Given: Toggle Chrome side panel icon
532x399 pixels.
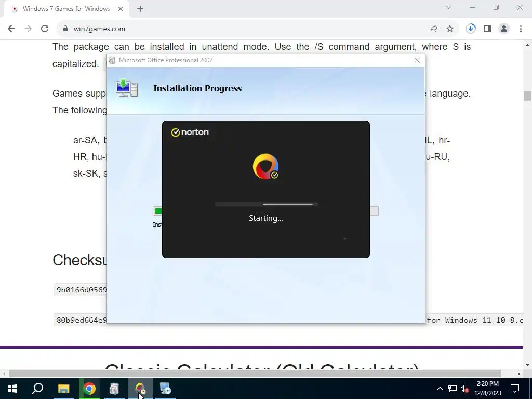Looking at the screenshot, I should pyautogui.click(x=487, y=29).
